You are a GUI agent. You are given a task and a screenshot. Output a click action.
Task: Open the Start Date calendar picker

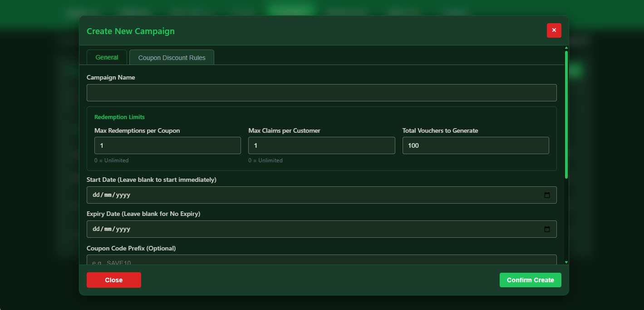tap(547, 195)
